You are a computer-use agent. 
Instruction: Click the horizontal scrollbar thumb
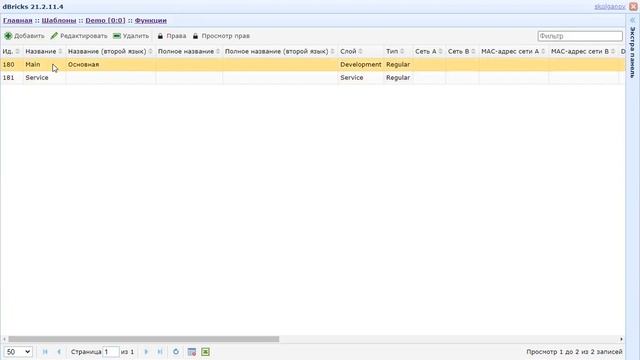coord(144,339)
